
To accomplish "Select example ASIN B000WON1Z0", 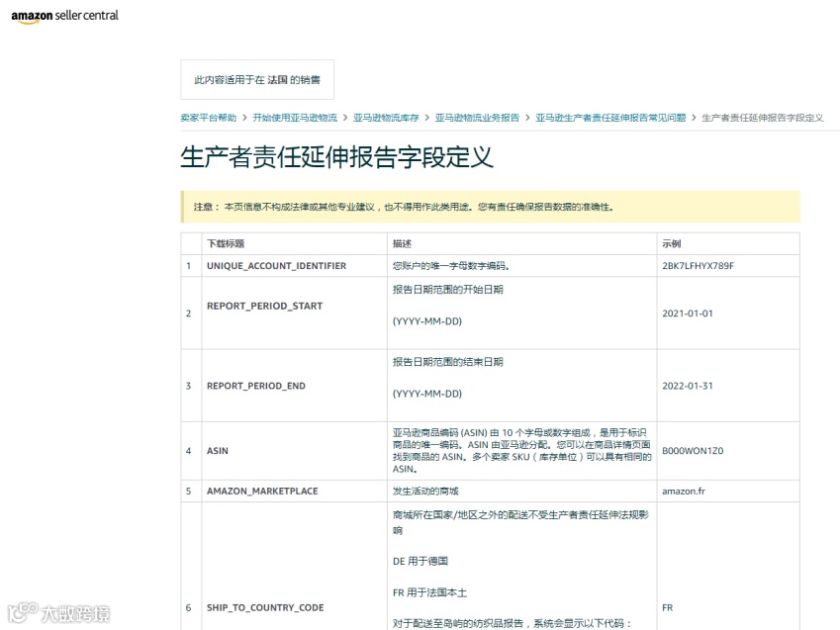I will 693,451.
